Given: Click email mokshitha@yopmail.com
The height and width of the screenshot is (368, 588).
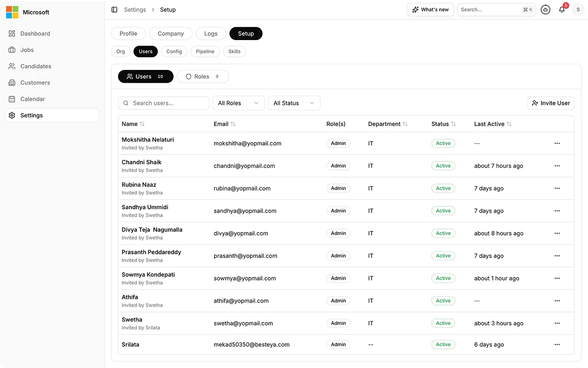Looking at the screenshot, I should tap(248, 144).
